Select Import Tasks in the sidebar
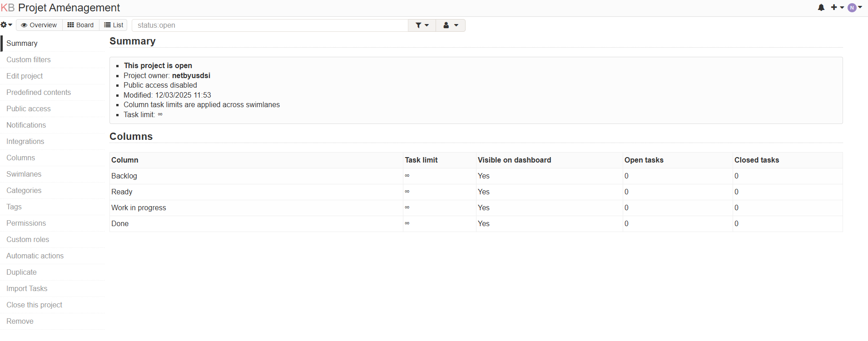 (x=27, y=289)
